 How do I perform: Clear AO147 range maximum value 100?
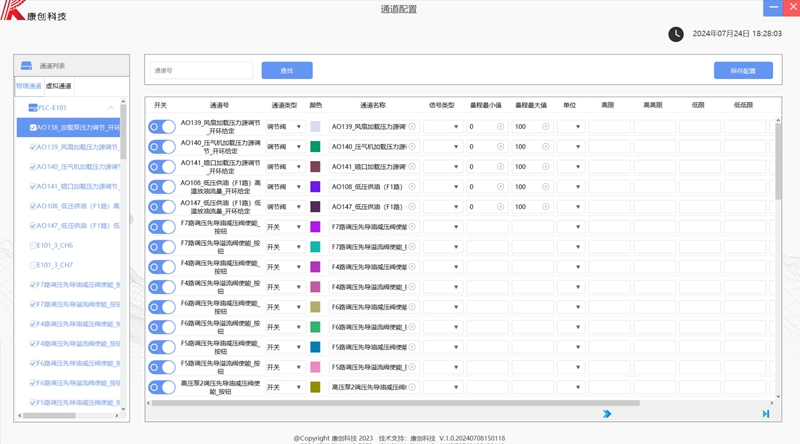click(546, 207)
